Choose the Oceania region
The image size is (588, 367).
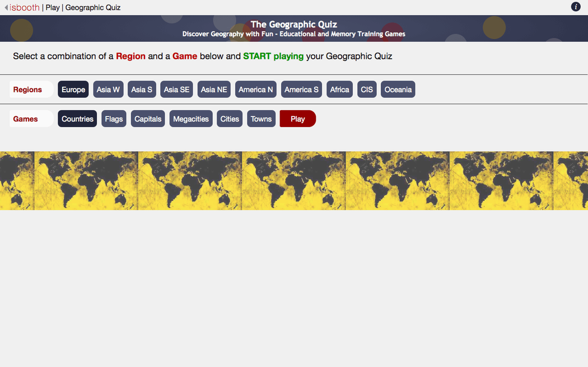pos(398,90)
